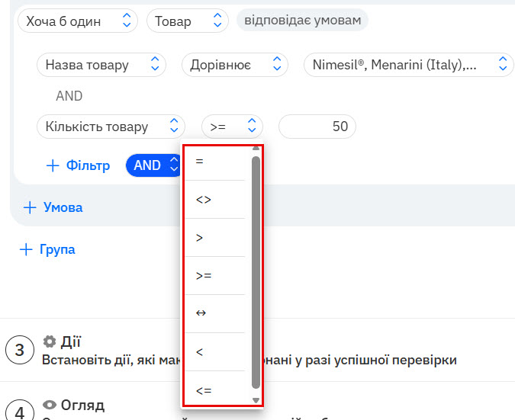This screenshot has width=515, height=420.
Task: Open the 'Товар' entity dropdown
Action: pyautogui.click(x=187, y=21)
